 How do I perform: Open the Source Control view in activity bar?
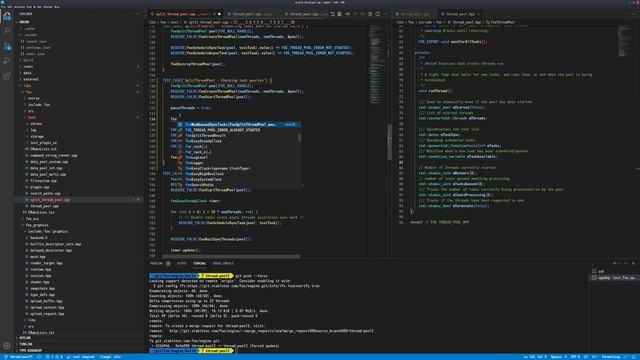click(7, 46)
